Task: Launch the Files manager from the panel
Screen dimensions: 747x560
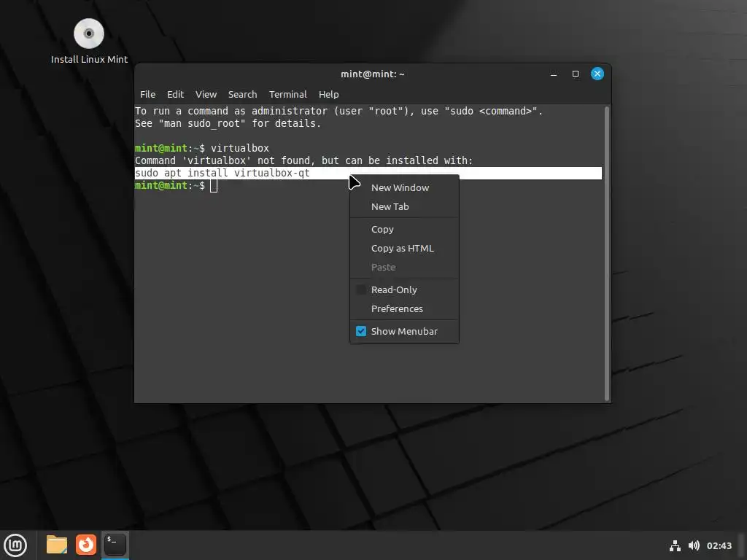Action: tap(57, 545)
